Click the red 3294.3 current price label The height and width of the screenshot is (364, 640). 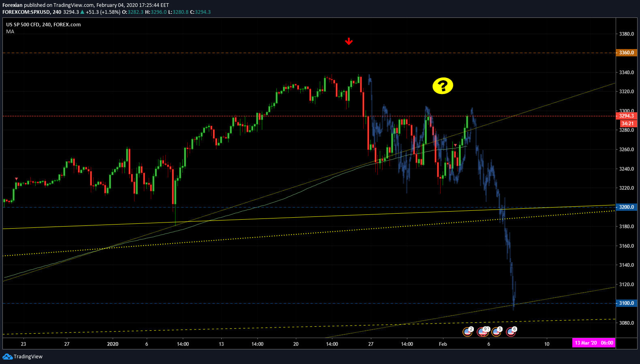[627, 116]
